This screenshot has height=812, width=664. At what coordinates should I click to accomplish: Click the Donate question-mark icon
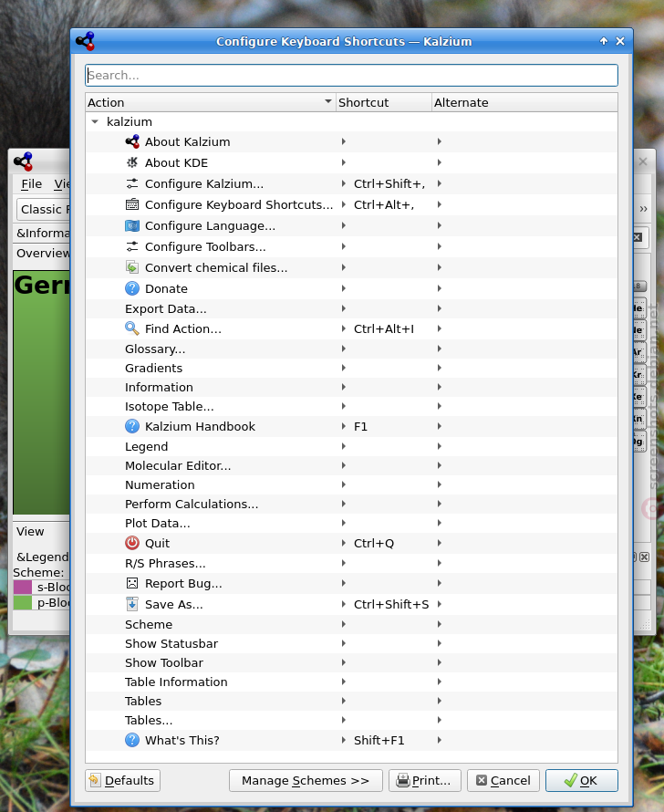[132, 288]
